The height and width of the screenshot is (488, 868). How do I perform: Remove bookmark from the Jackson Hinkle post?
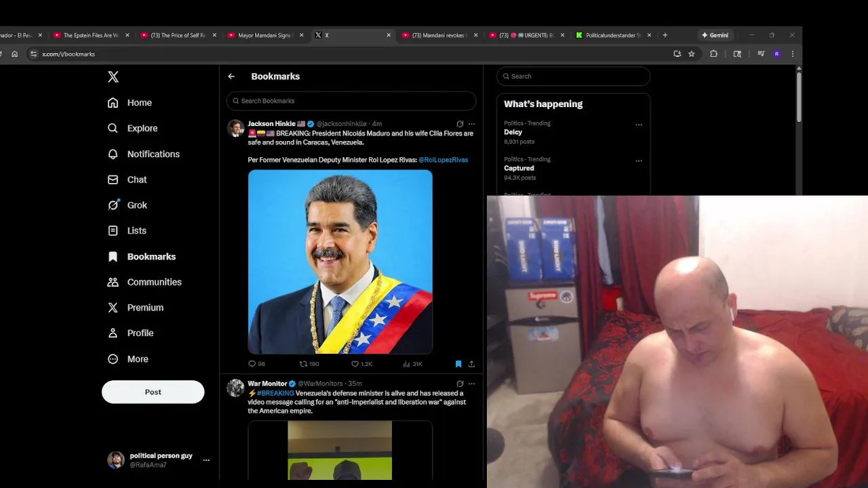coord(458,364)
